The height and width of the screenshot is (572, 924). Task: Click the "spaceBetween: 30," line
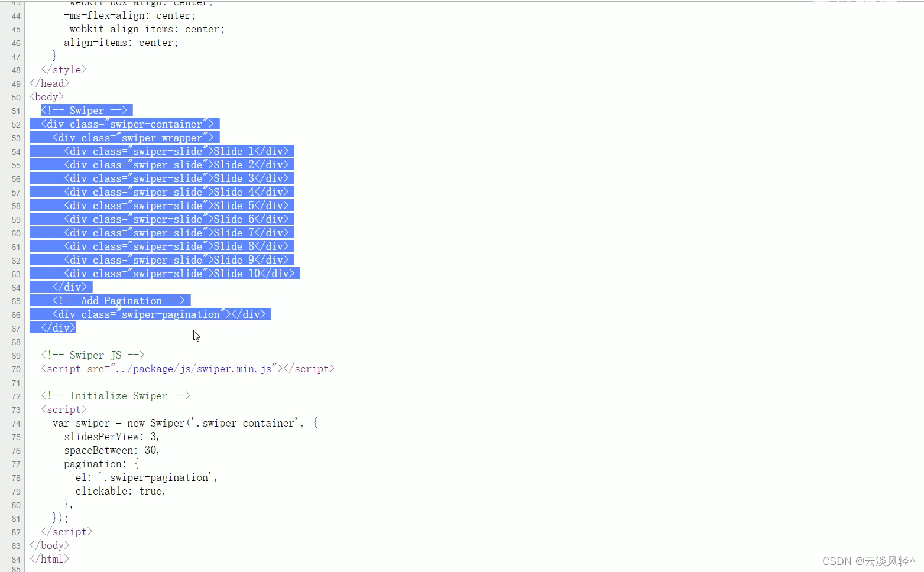click(x=112, y=450)
